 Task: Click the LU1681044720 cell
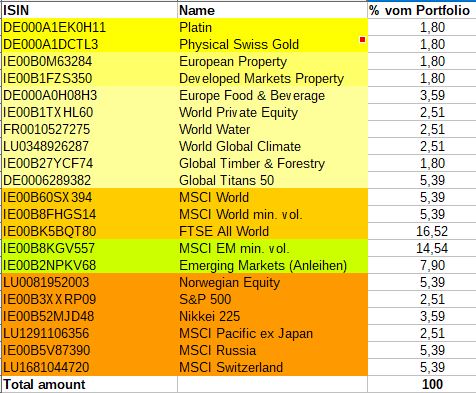pos(89,367)
